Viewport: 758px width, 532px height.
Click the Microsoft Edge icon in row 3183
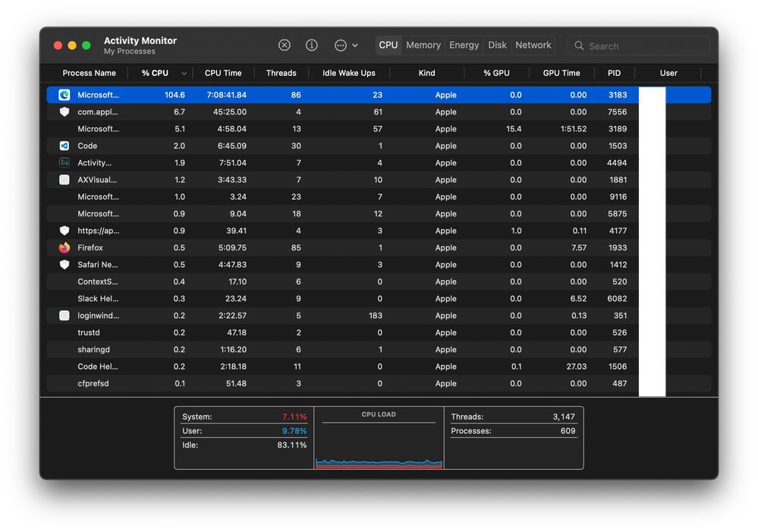64,95
